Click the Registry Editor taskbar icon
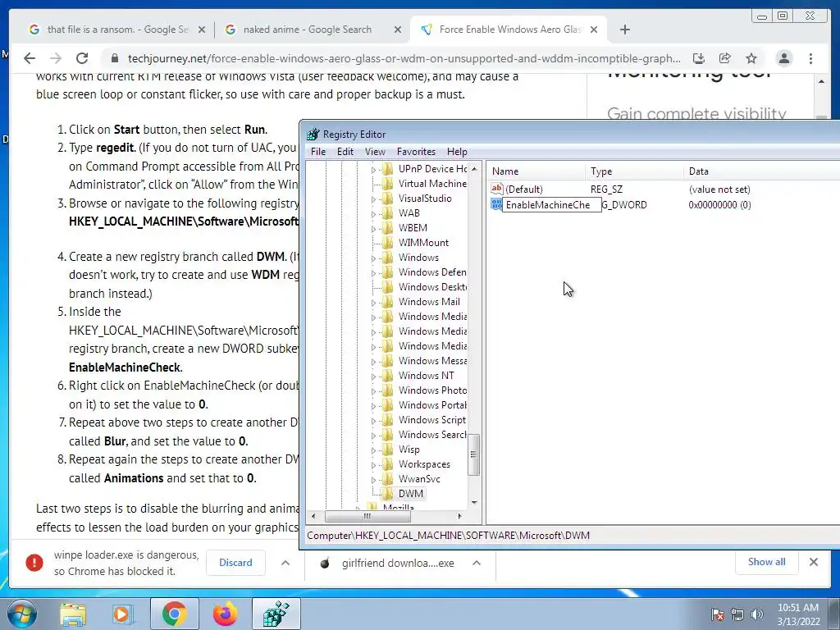Image resolution: width=840 pixels, height=630 pixels. [x=276, y=614]
